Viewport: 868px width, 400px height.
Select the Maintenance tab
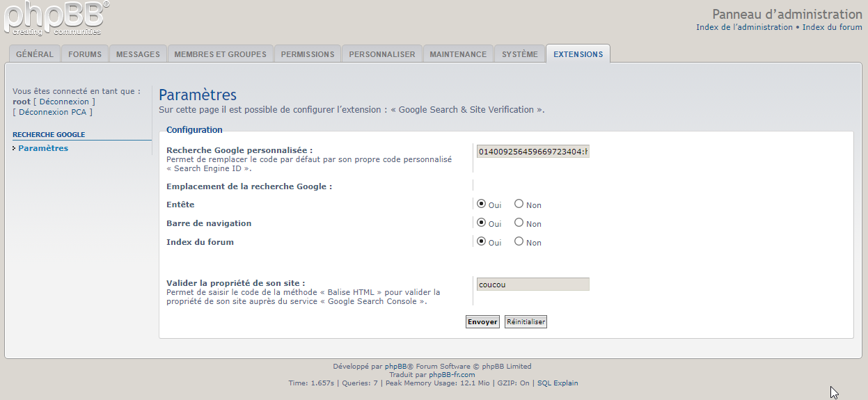[458, 54]
